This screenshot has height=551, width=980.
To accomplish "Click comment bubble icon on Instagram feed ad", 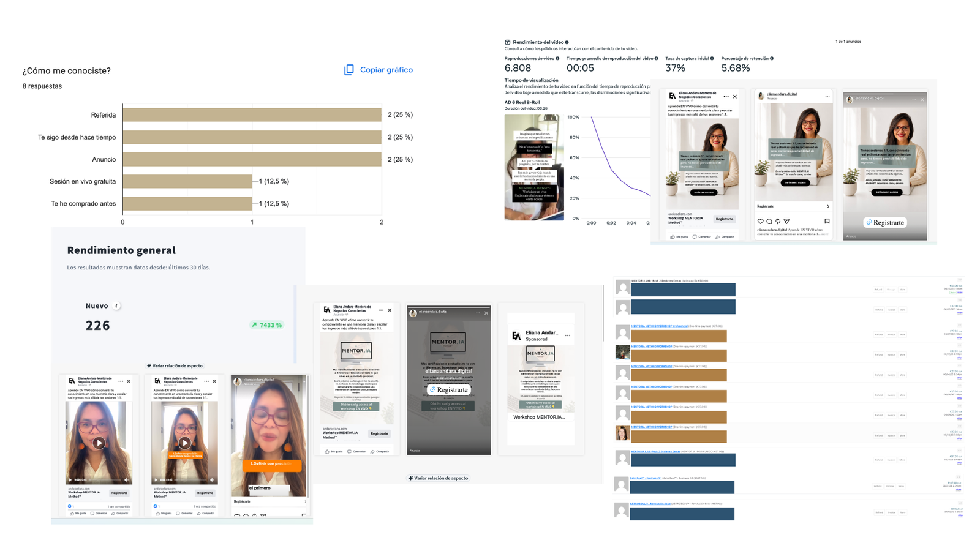I will coord(769,222).
